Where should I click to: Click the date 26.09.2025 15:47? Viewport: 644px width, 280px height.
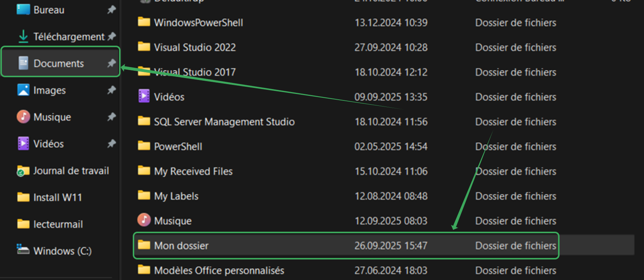point(391,245)
